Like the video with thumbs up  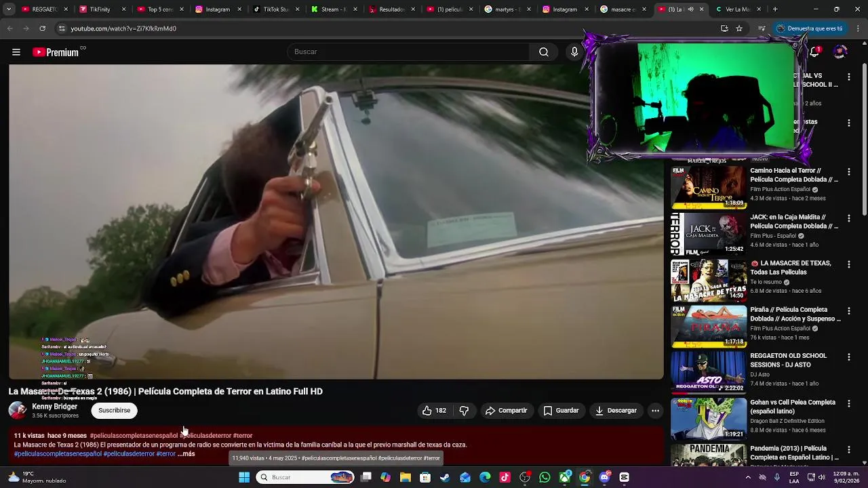(434, 411)
